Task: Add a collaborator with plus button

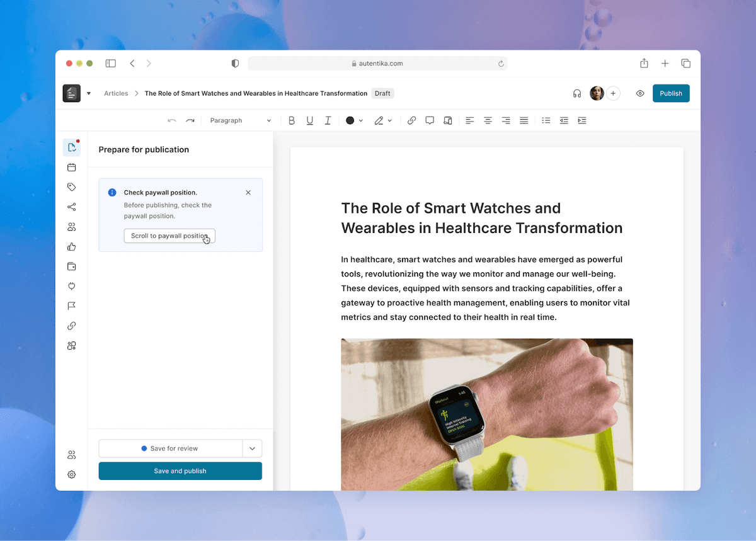Action: pyautogui.click(x=613, y=93)
